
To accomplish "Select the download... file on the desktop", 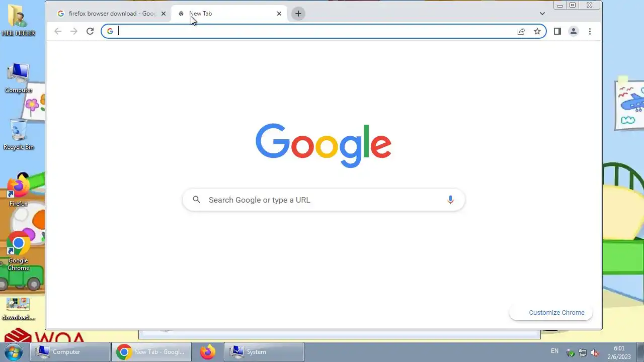I will point(19,309).
